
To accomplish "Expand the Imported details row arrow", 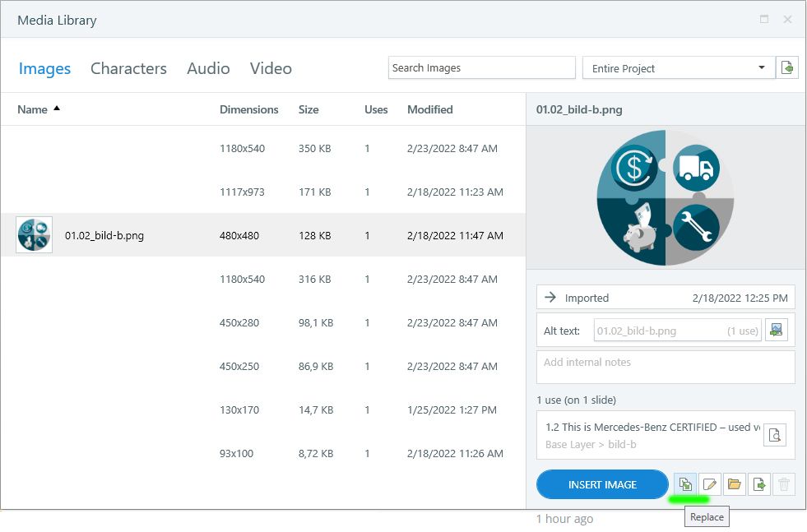I will click(551, 298).
